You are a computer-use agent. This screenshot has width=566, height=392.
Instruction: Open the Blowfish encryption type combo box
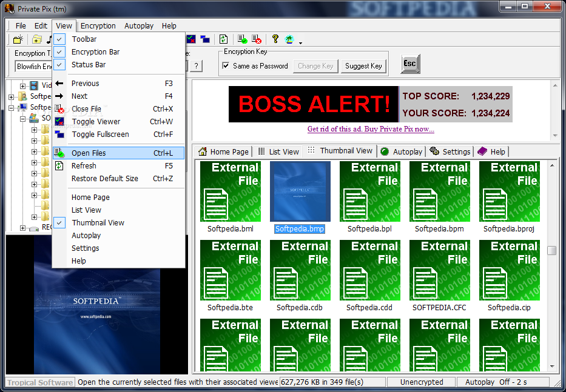pyautogui.click(x=33, y=67)
